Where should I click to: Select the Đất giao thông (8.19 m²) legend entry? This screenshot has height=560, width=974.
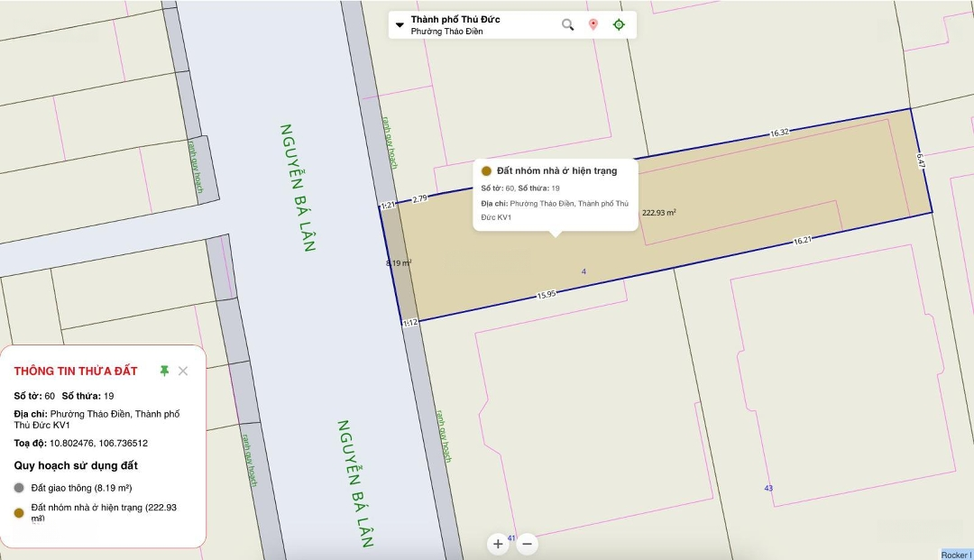81,488
